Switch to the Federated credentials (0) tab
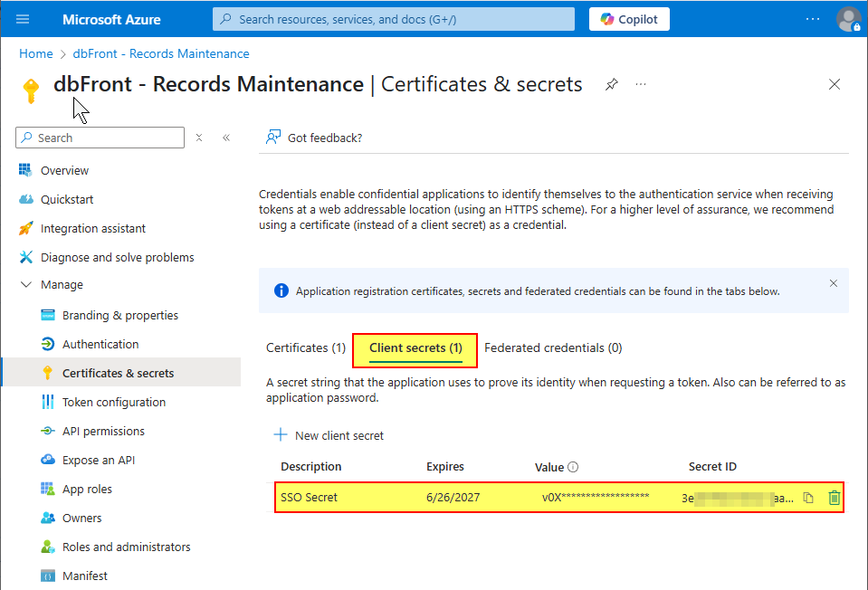The image size is (868, 590). 553,347
